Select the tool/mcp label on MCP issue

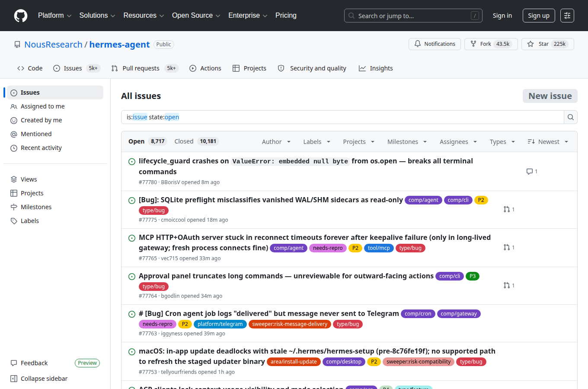(379, 248)
